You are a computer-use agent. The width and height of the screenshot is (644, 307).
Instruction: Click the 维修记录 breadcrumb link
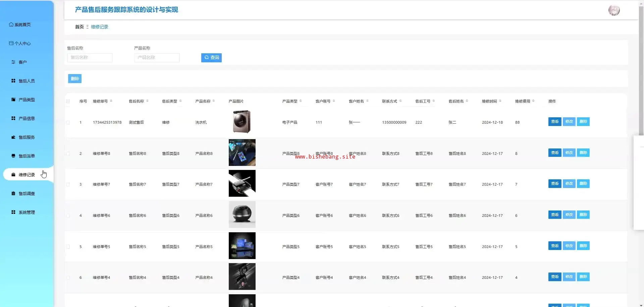tap(100, 27)
